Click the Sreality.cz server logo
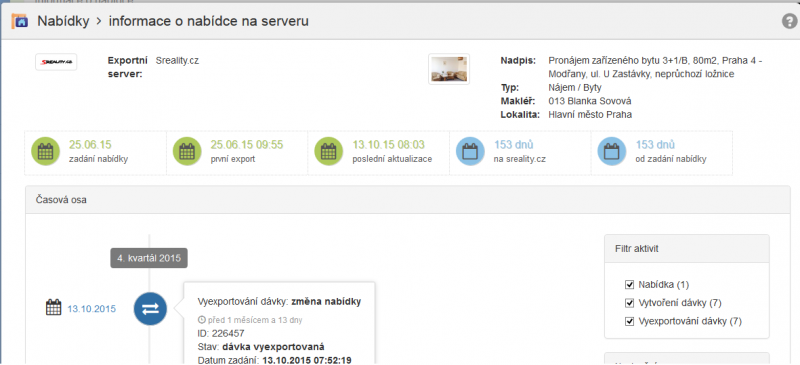This screenshot has width=800, height=365. tap(56, 62)
